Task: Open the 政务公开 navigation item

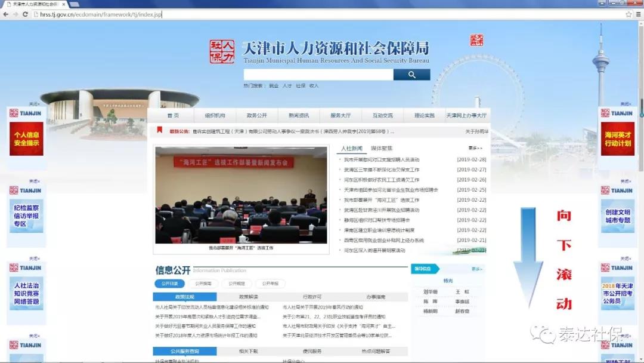Action: click(256, 115)
